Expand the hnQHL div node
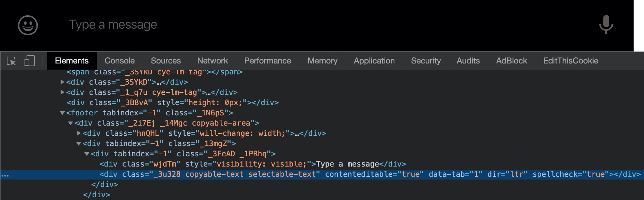This screenshot has width=644, height=200. pyautogui.click(x=79, y=133)
